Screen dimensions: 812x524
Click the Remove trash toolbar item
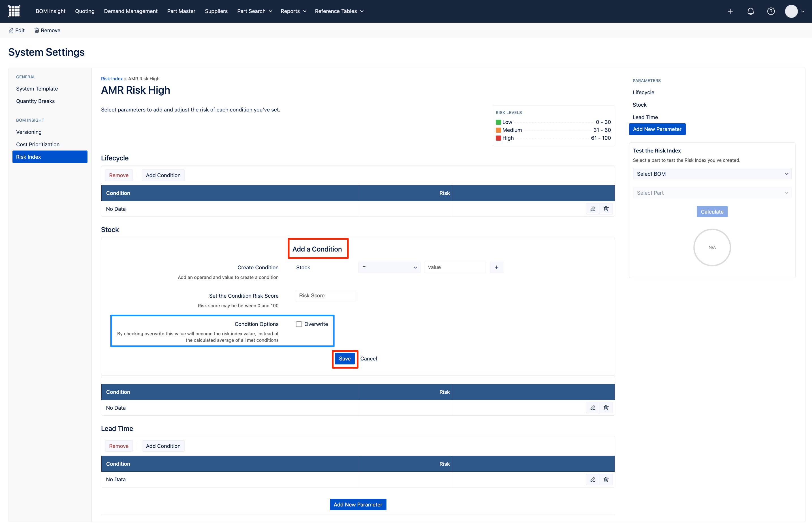(x=47, y=30)
